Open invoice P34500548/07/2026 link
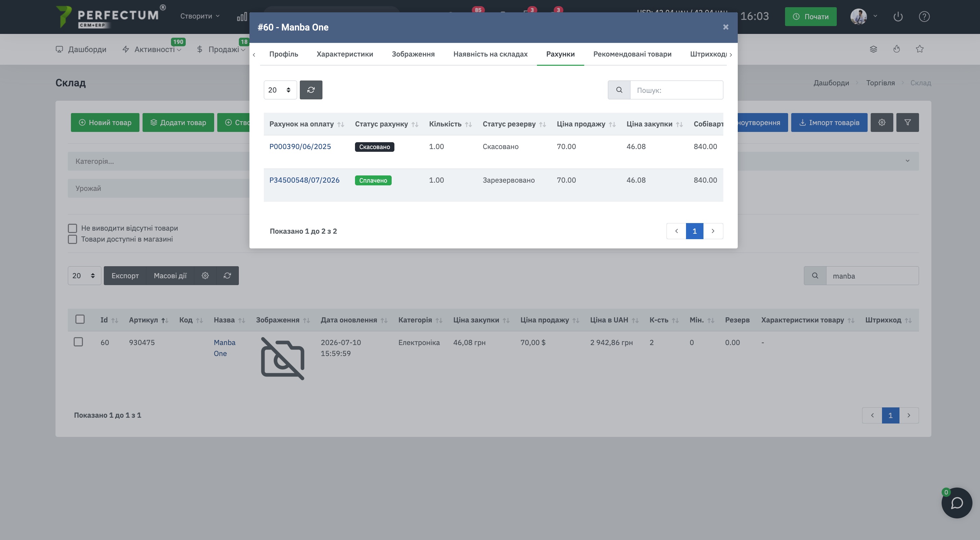 pos(304,180)
